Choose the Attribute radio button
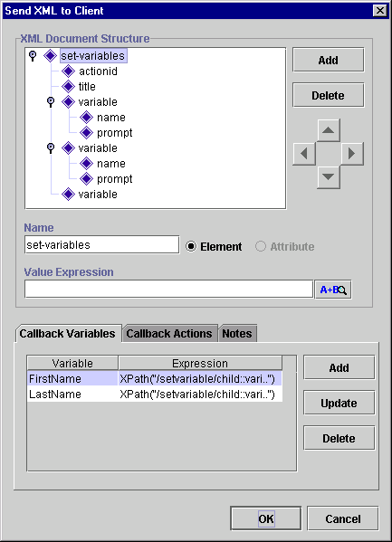This screenshot has width=392, height=542. pyautogui.click(x=261, y=246)
